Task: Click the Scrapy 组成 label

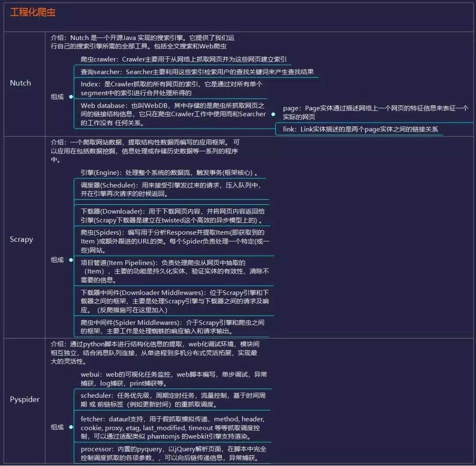Action: 57,260
